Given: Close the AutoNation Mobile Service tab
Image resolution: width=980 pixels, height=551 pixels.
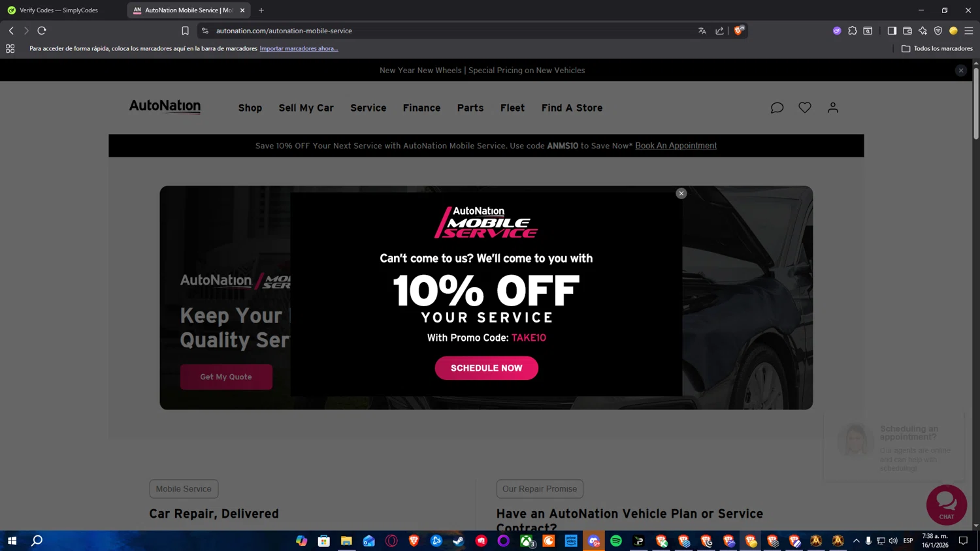Looking at the screenshot, I should 242,10.
